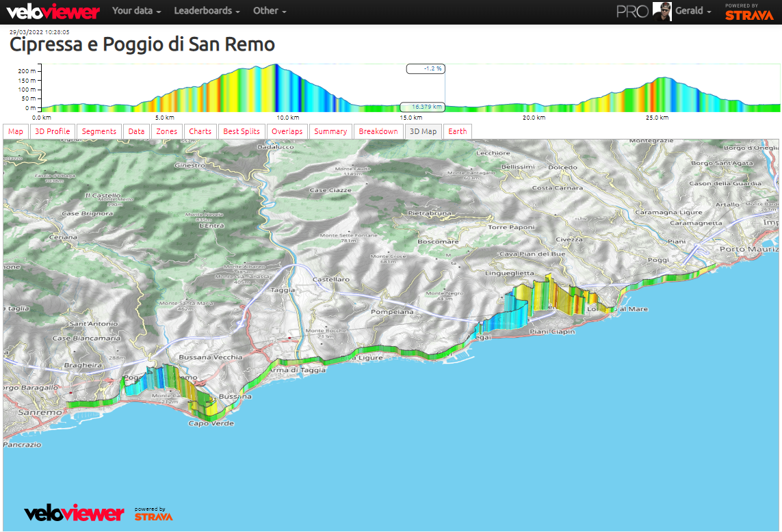The height and width of the screenshot is (532, 782).
Task: Switch to the Map tab
Action: [16, 131]
